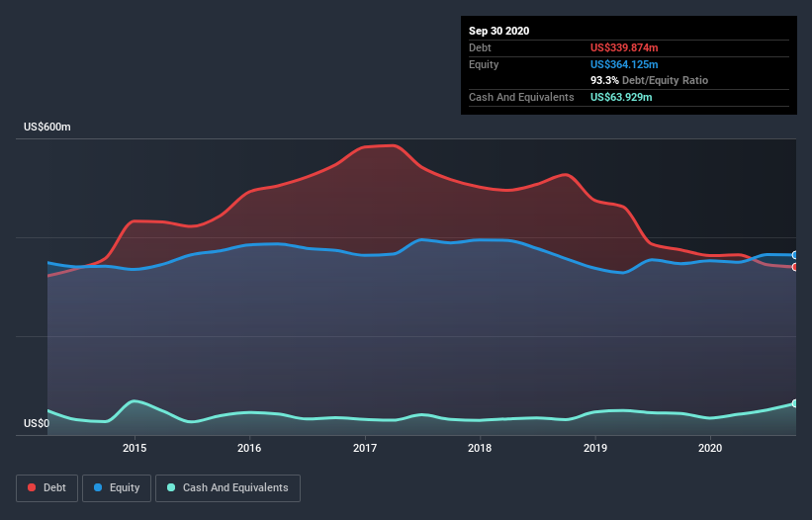Click the US$63.929m cash value
This screenshot has height=520, width=812.
click(621, 97)
